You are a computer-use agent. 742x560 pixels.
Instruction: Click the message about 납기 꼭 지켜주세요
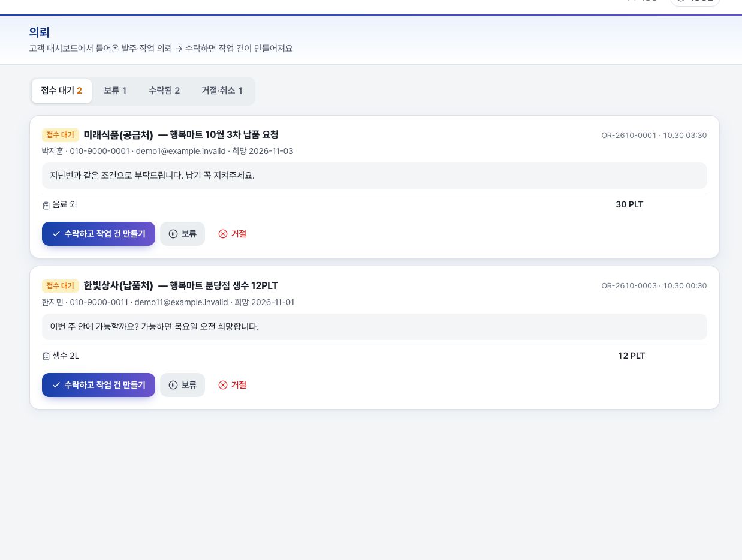click(x=375, y=176)
